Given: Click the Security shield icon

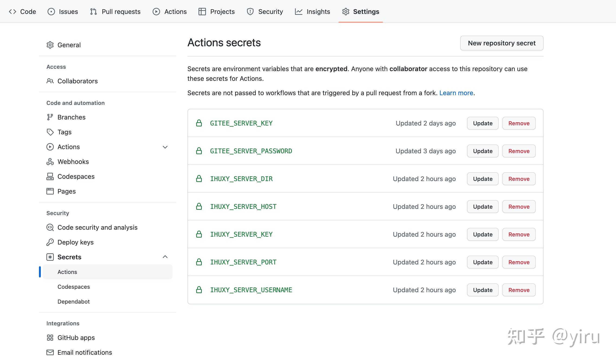Looking at the screenshot, I should point(250,12).
